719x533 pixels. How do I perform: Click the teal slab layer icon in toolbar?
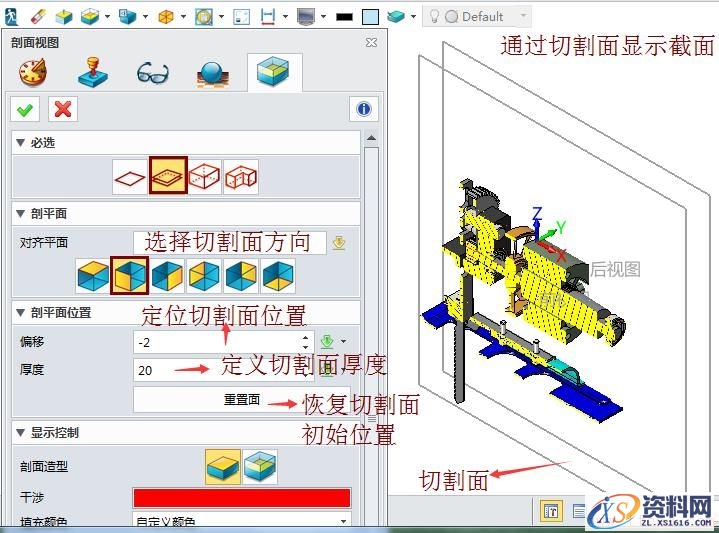(396, 17)
